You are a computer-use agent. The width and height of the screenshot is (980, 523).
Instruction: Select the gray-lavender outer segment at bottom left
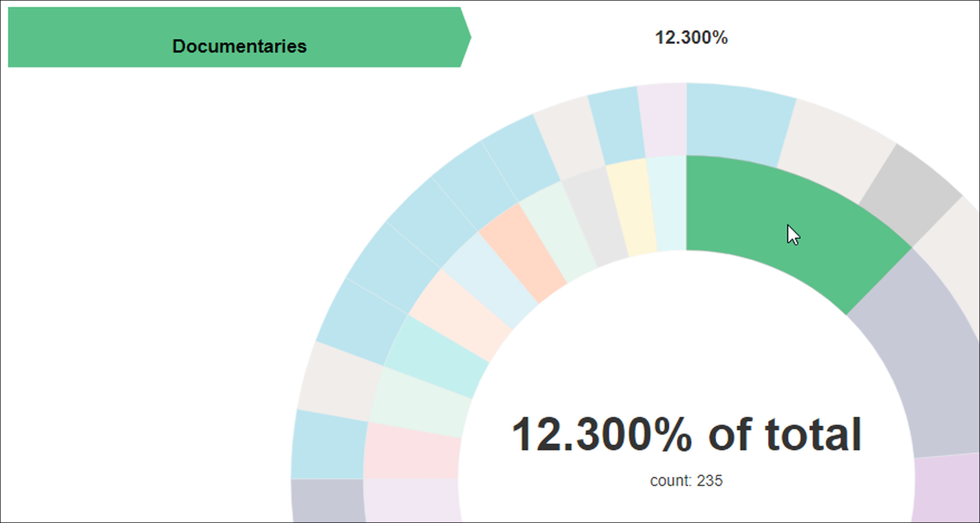(x=328, y=501)
